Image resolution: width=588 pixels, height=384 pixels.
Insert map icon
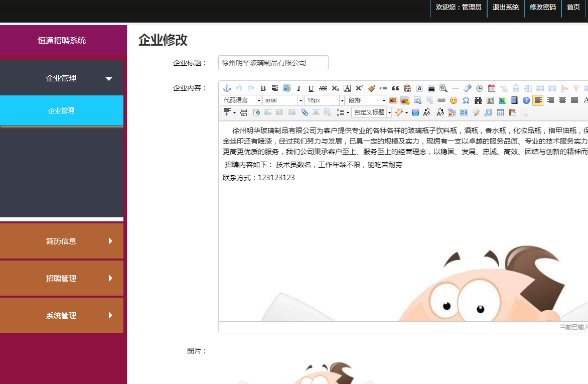[490, 100]
